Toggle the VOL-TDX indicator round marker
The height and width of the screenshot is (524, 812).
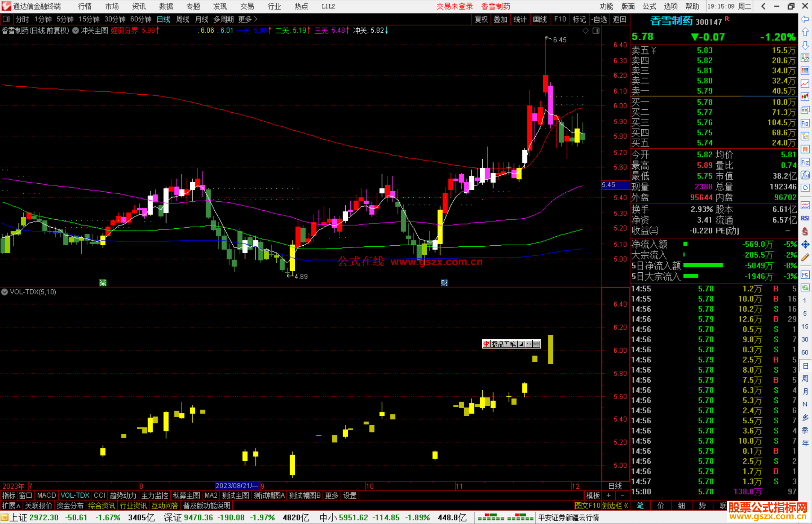5,292
